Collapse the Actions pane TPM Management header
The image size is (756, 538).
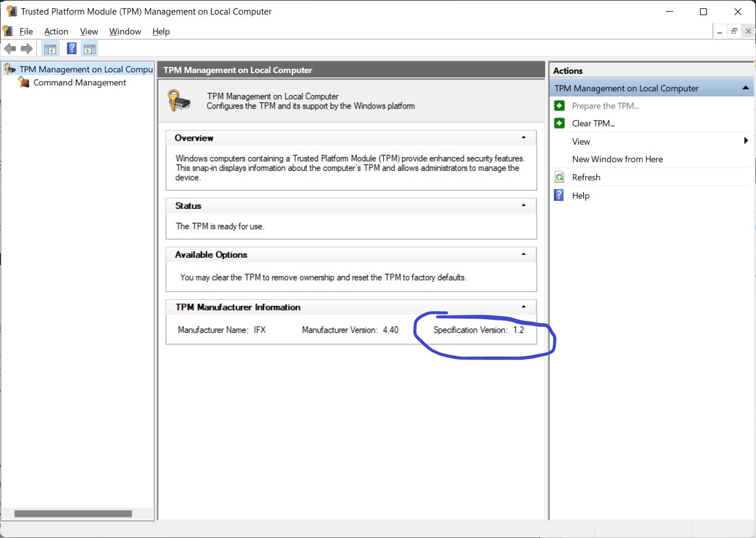coord(745,88)
